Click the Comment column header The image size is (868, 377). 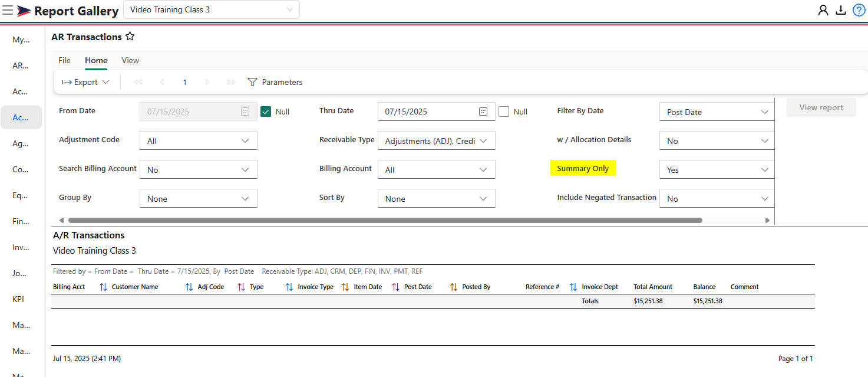coord(744,287)
